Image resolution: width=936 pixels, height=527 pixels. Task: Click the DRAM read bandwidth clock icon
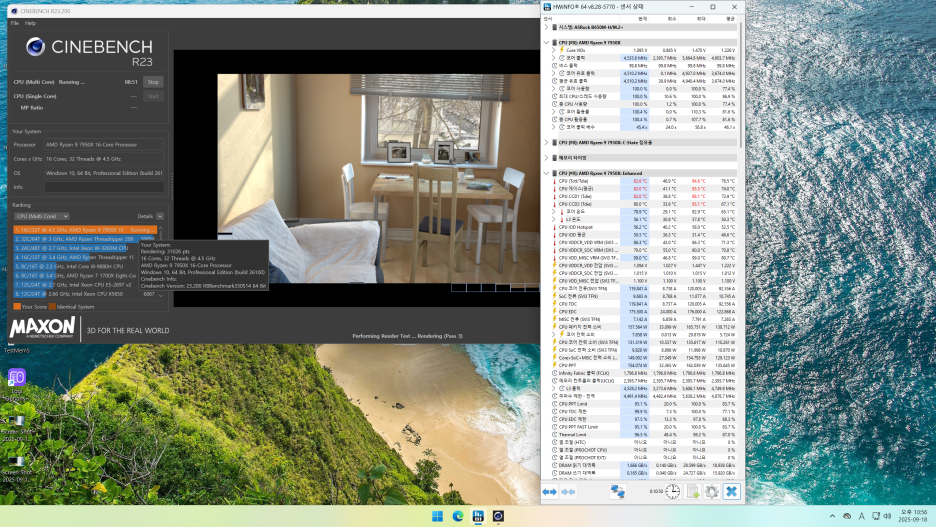(x=555, y=465)
